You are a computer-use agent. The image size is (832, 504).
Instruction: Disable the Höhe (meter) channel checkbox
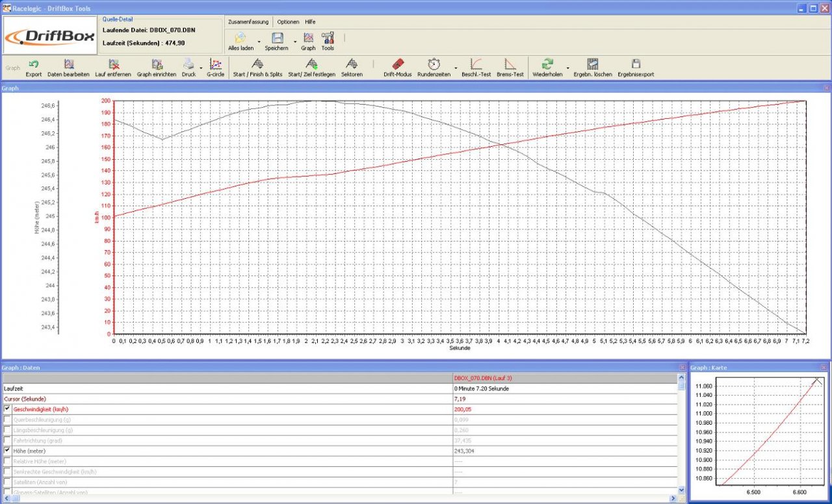(8, 451)
